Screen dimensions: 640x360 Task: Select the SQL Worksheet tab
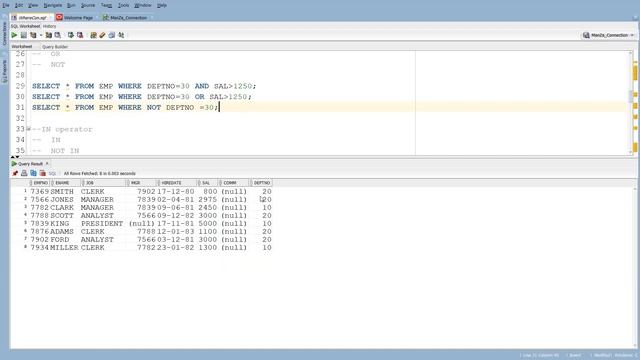pos(25,26)
